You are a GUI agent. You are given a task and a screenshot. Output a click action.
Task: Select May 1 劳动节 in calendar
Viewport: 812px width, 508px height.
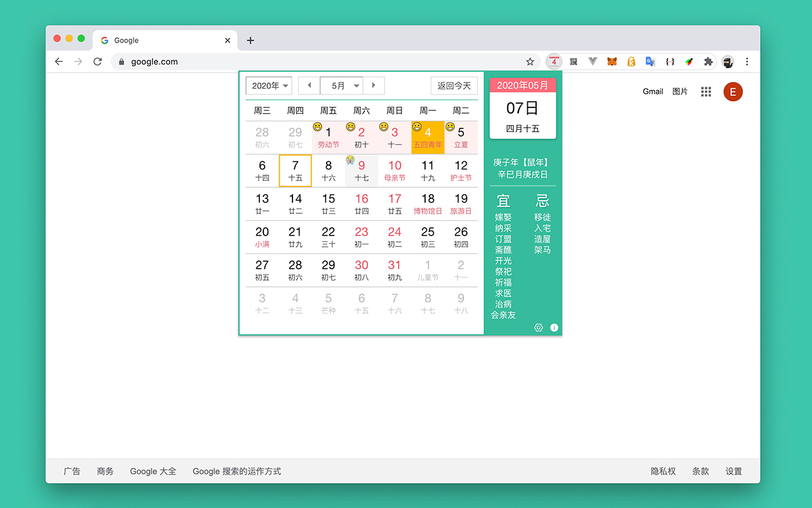click(329, 138)
